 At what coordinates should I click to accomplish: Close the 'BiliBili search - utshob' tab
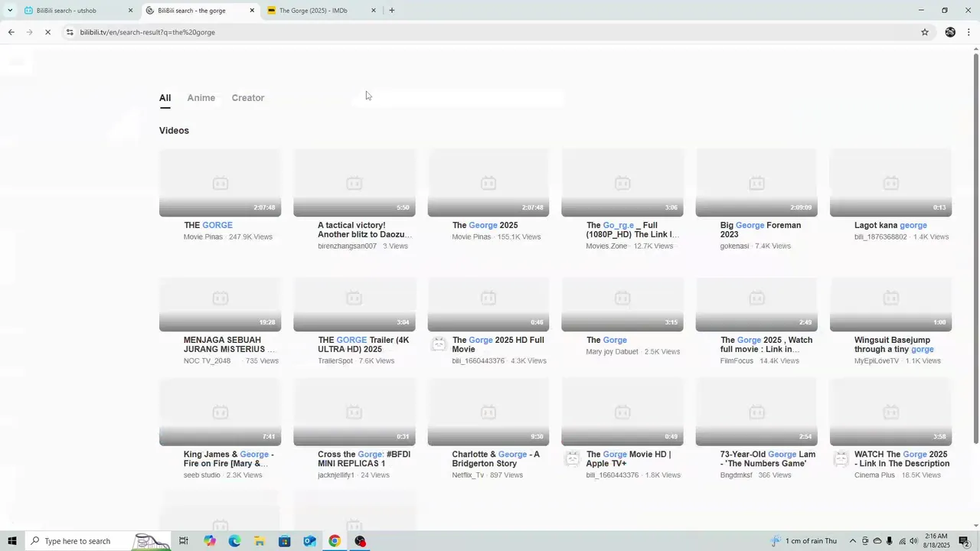(x=130, y=11)
